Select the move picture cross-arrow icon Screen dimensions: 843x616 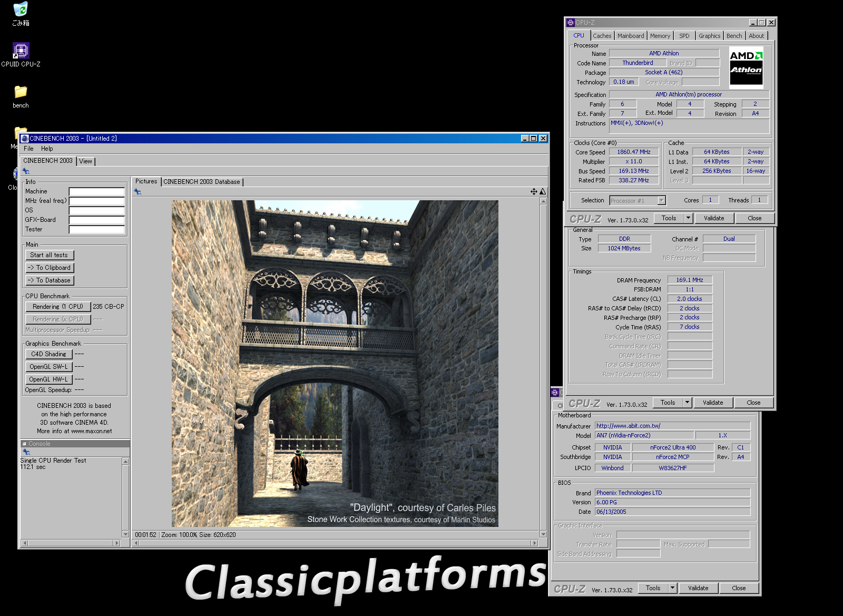pos(534,192)
